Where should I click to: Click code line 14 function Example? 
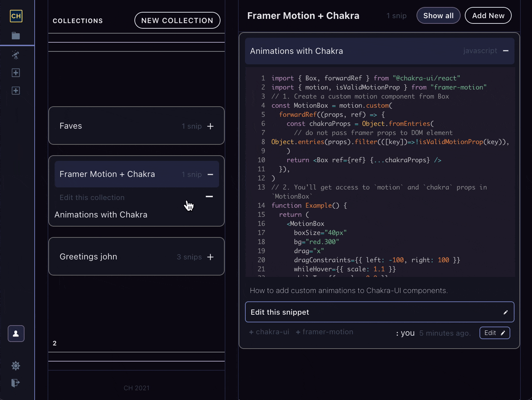[309, 206]
